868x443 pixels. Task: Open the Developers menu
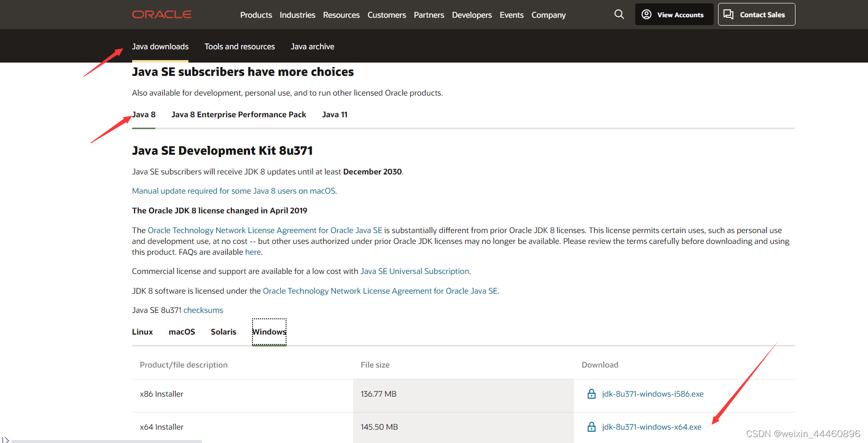[472, 15]
